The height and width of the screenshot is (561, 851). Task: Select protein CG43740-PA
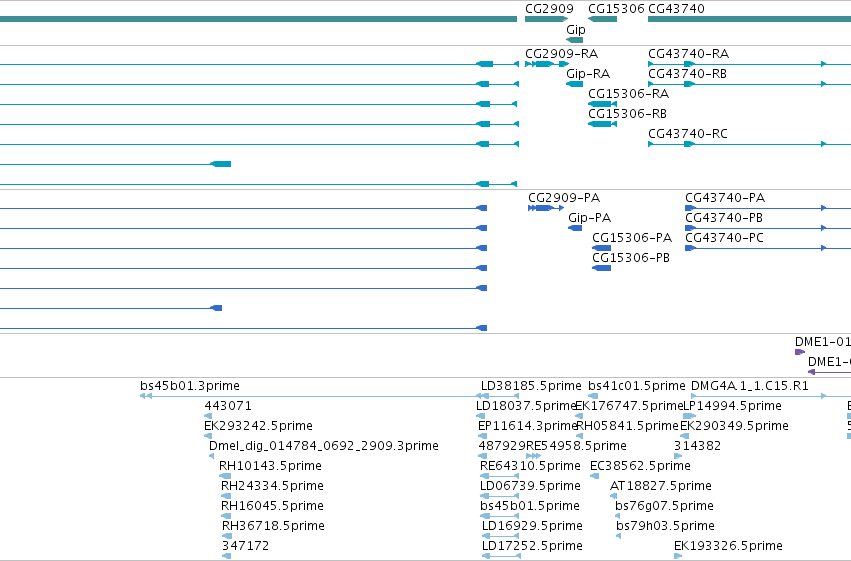[725, 198]
